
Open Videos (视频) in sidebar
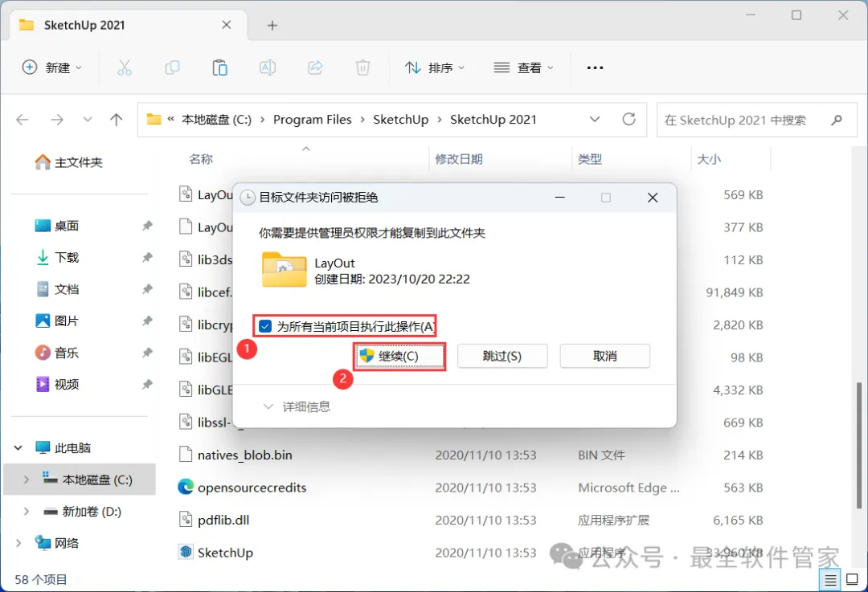pos(58,384)
